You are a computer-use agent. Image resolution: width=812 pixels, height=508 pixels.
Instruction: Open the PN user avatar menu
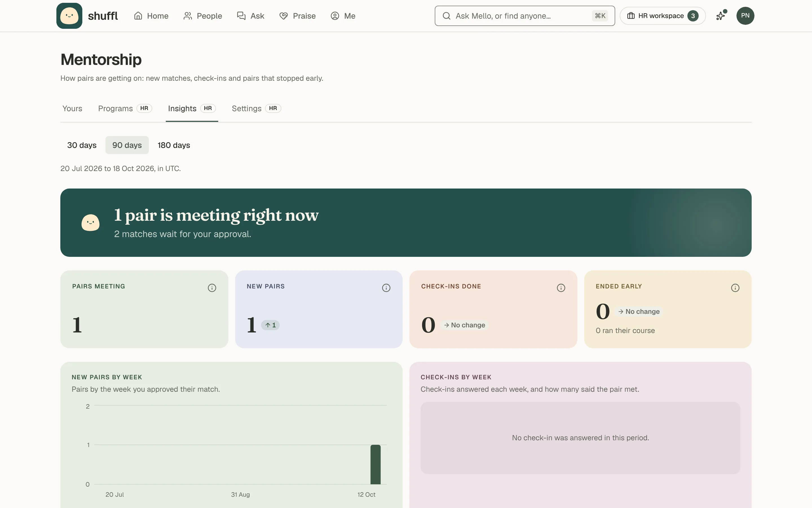(x=745, y=16)
